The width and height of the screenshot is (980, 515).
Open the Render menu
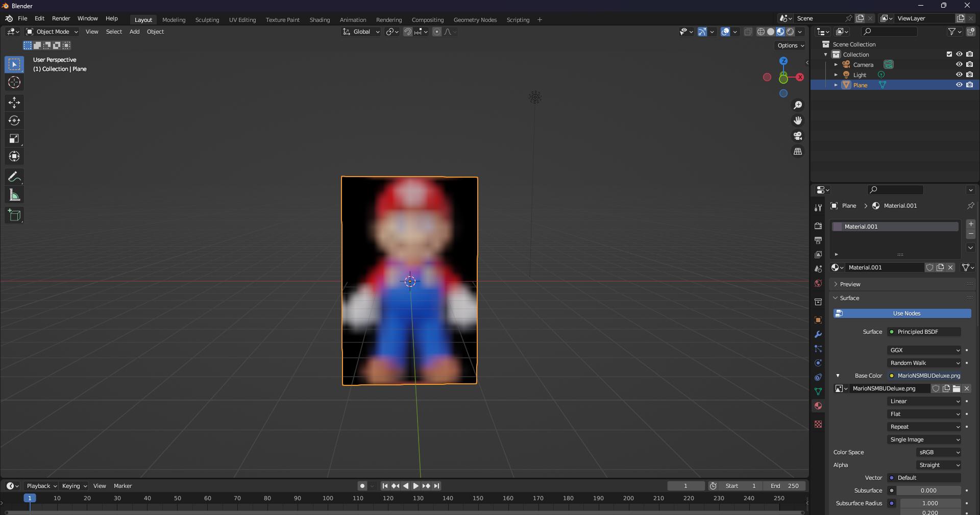(x=61, y=18)
